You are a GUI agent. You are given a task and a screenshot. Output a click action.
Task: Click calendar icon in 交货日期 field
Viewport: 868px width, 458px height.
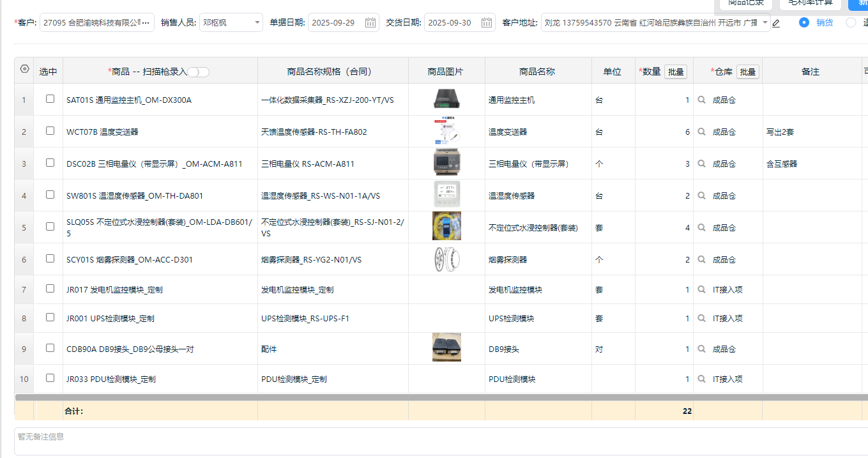(487, 23)
